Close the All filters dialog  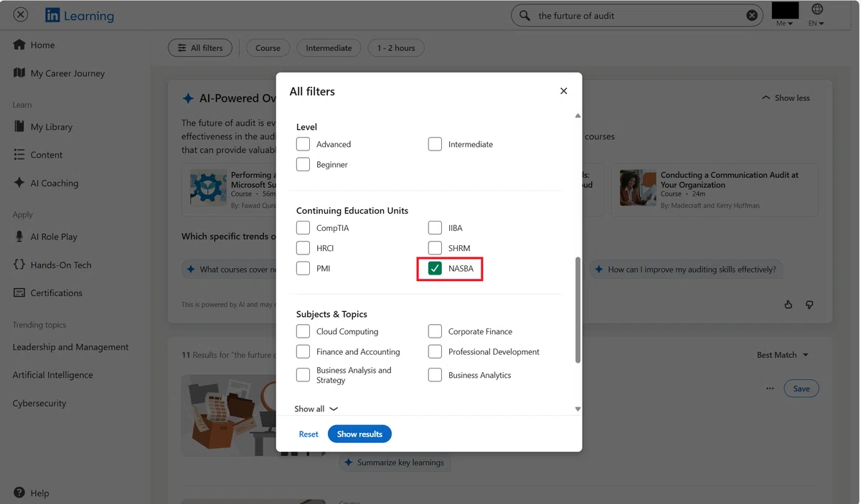[x=563, y=91]
